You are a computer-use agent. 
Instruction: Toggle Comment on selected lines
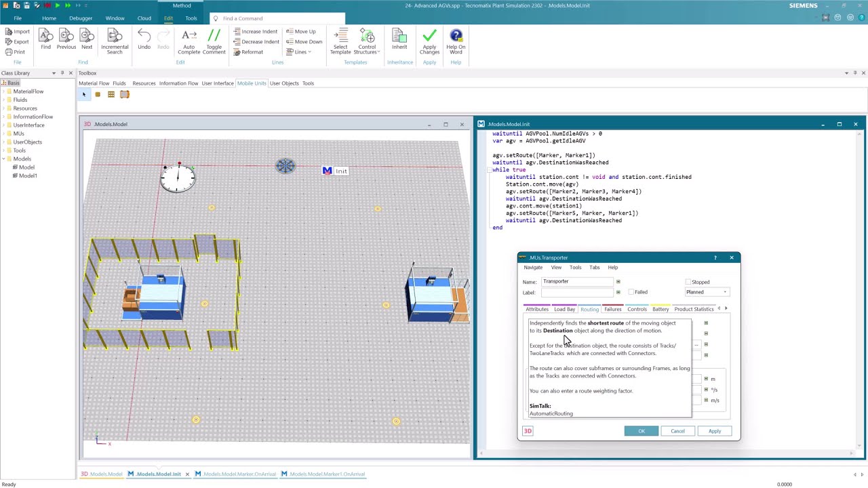[x=214, y=41]
